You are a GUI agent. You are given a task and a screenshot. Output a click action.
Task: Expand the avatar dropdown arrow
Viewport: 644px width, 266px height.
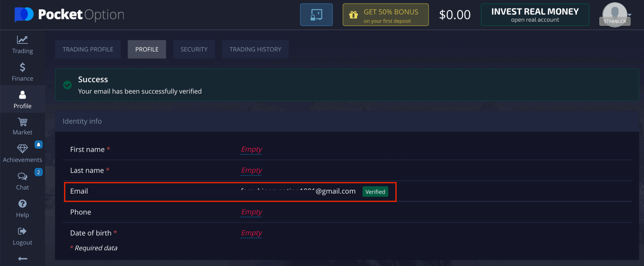coord(630,15)
